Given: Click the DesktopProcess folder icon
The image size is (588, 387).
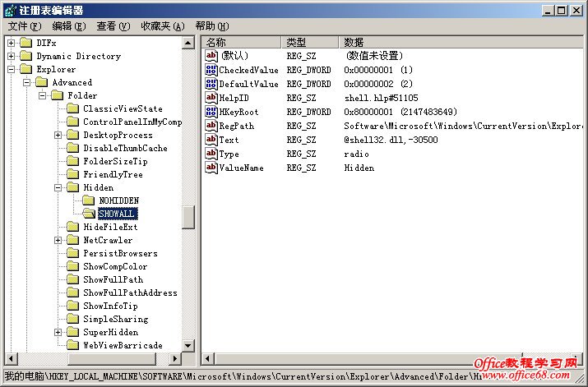Looking at the screenshot, I should [x=72, y=135].
